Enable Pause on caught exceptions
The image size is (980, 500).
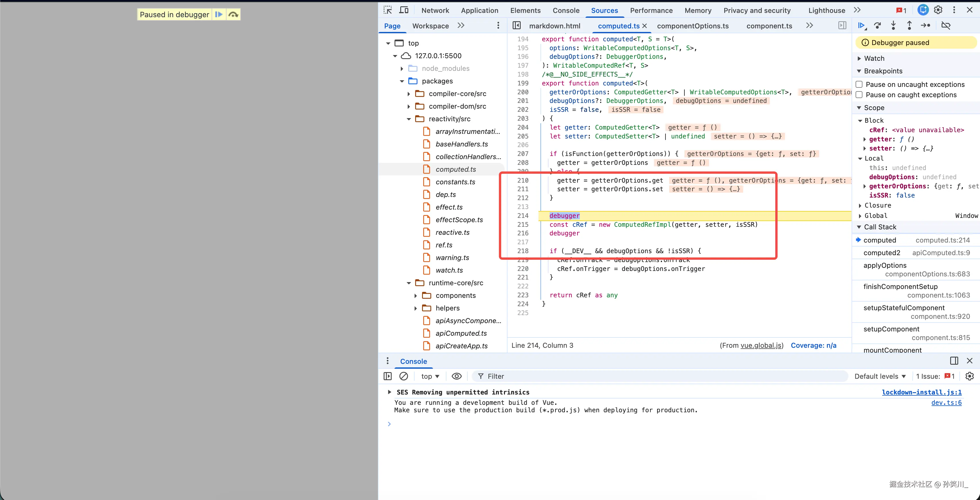pyautogui.click(x=859, y=95)
